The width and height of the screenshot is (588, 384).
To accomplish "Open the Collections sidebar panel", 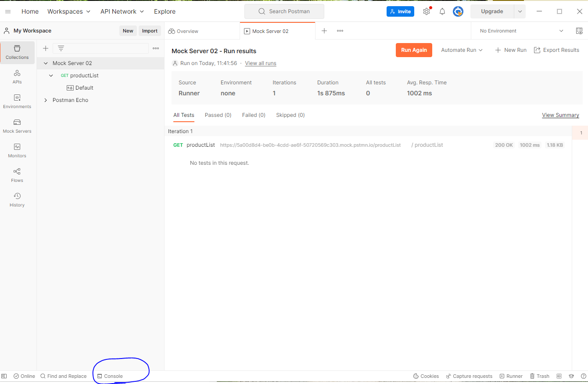I will coord(17,52).
